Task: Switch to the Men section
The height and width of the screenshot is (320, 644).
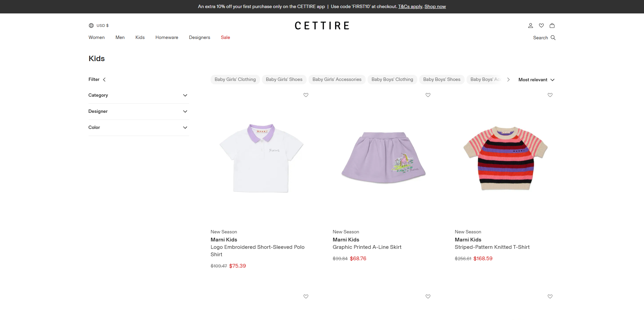Action: coord(120,37)
